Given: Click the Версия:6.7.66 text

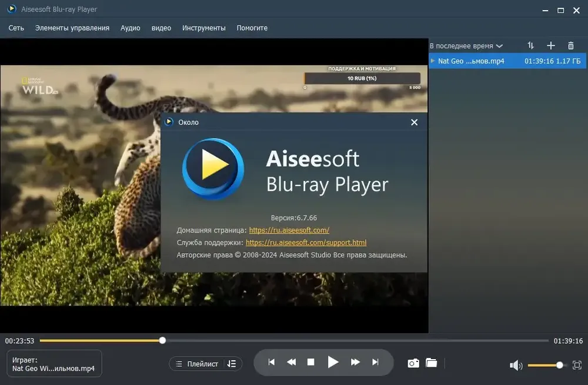Looking at the screenshot, I should tap(294, 218).
